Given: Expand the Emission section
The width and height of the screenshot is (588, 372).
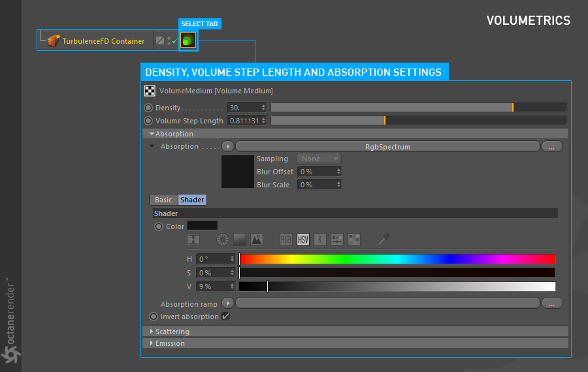Looking at the screenshot, I should 355,343.
